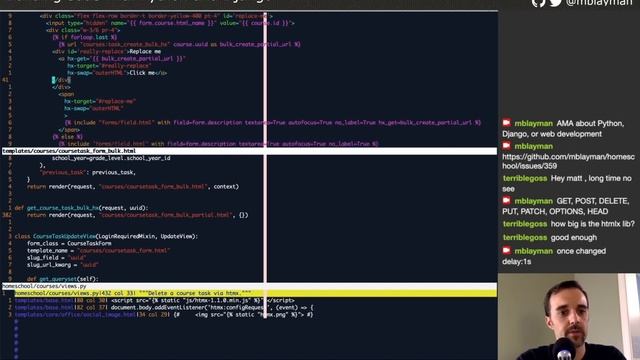
Task: Click the chat text 'delay:1s'
Action: tap(516, 262)
